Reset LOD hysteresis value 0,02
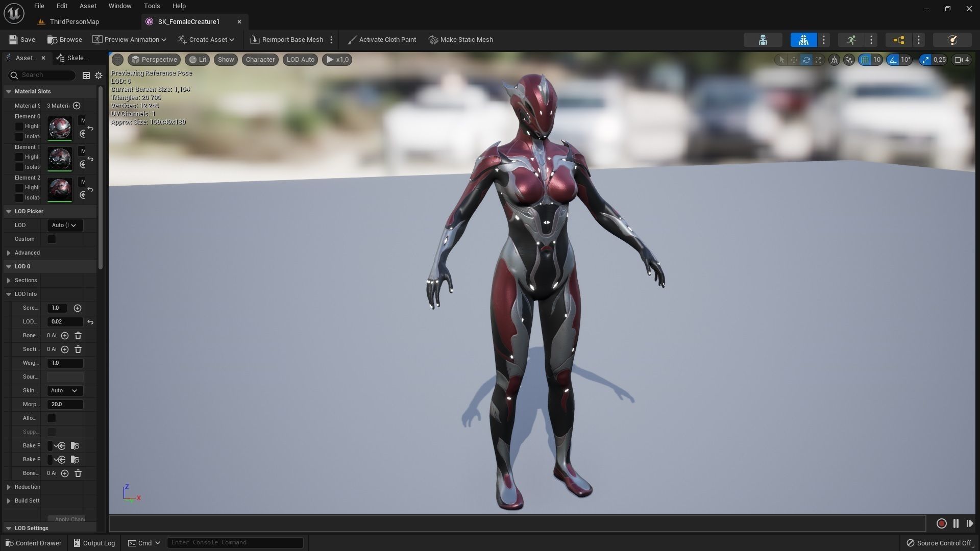This screenshot has width=980, height=551. (x=90, y=322)
